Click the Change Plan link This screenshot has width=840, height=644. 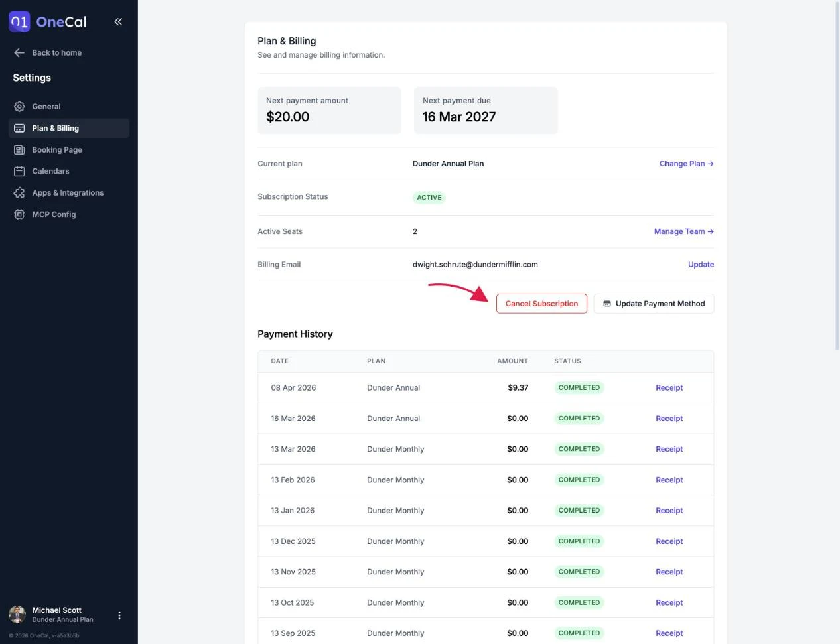[x=686, y=164]
